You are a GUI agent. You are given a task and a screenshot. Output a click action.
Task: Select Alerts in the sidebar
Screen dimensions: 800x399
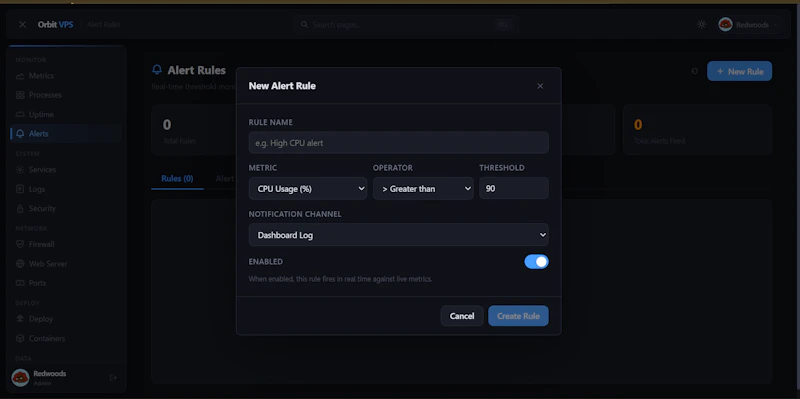(x=66, y=134)
